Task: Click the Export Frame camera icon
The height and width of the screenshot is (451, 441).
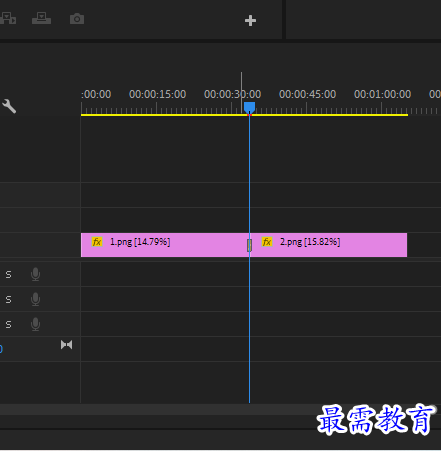Action: [x=77, y=19]
